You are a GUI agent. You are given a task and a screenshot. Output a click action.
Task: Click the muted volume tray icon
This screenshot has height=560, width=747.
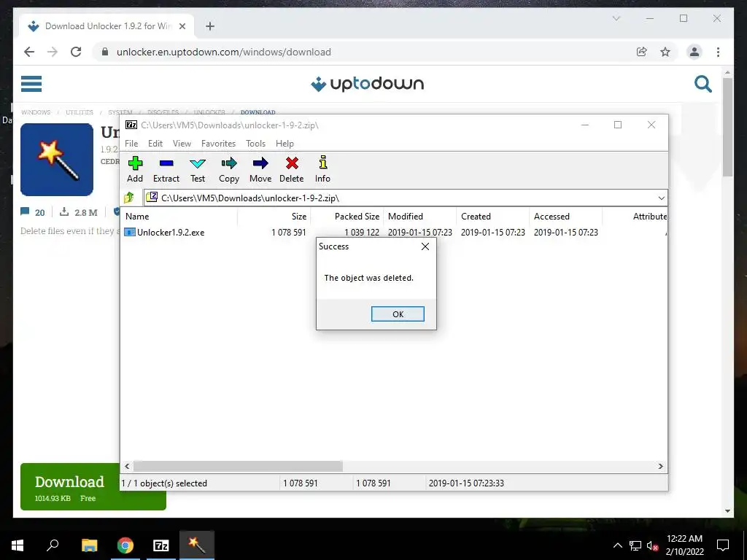[x=652, y=545]
